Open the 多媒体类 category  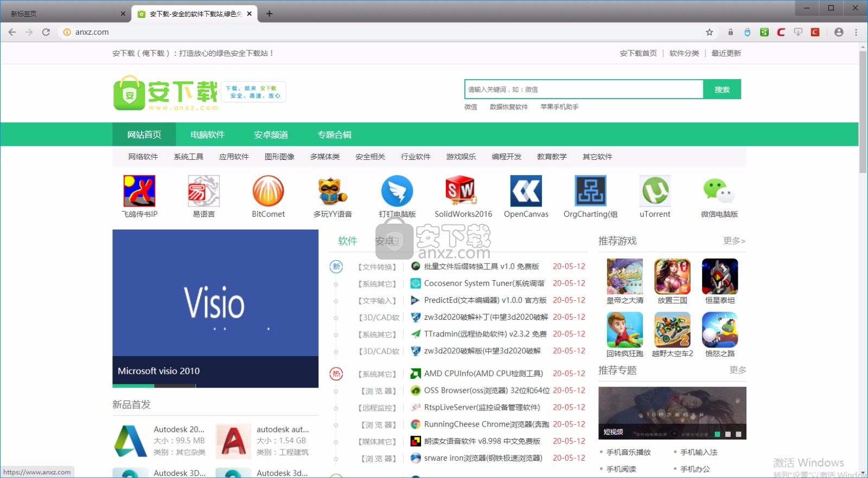click(x=325, y=157)
